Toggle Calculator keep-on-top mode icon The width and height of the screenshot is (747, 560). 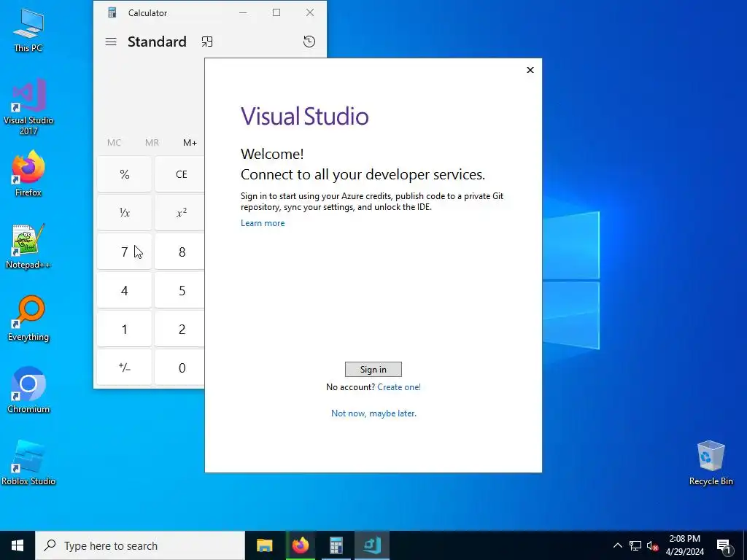coord(206,42)
